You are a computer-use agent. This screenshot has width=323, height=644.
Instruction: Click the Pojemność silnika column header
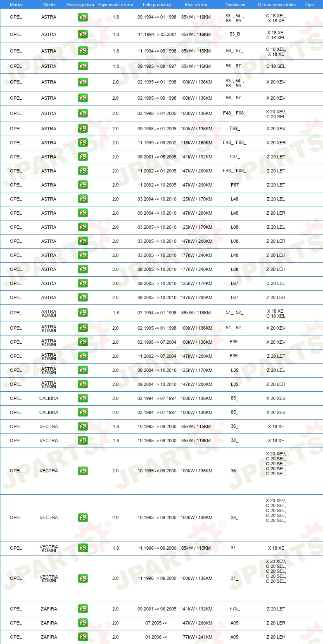(x=115, y=5)
